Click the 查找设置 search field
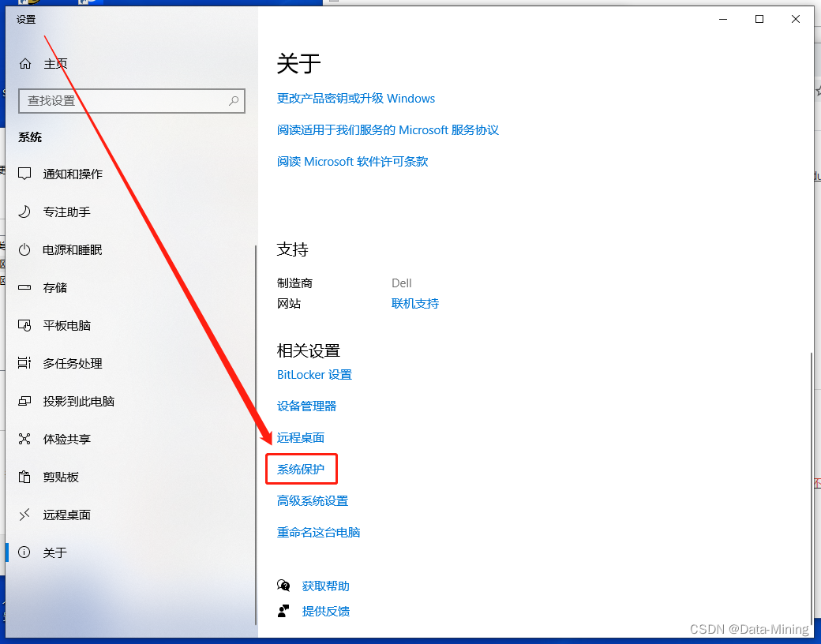Screen dimensions: 821x644 [x=131, y=100]
